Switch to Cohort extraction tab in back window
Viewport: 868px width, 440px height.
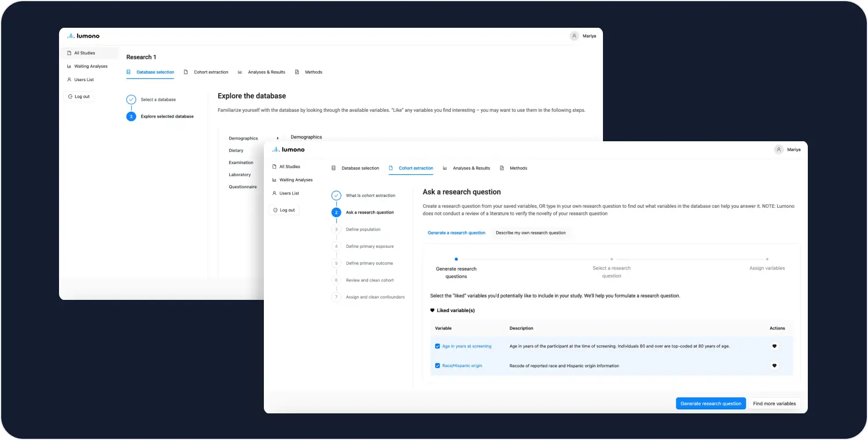click(211, 72)
